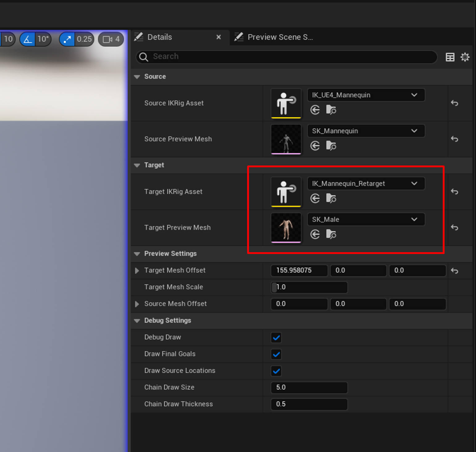
Task: Browse to SK_Male in Content Browser
Action: [x=331, y=234]
